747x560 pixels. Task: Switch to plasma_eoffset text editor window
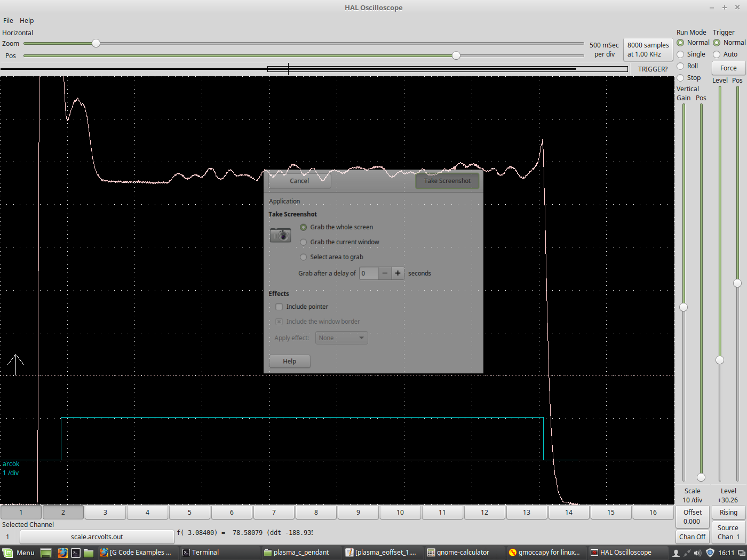(x=383, y=553)
